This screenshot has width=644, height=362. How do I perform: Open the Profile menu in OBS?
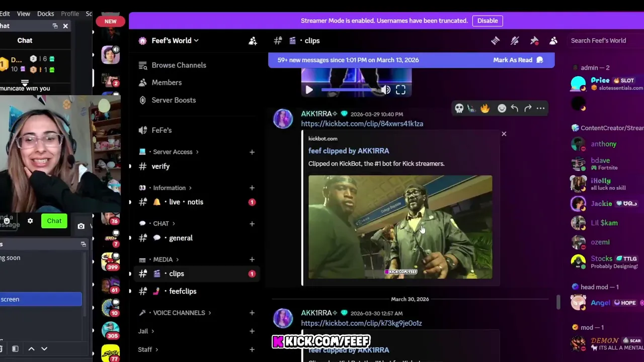click(x=70, y=14)
